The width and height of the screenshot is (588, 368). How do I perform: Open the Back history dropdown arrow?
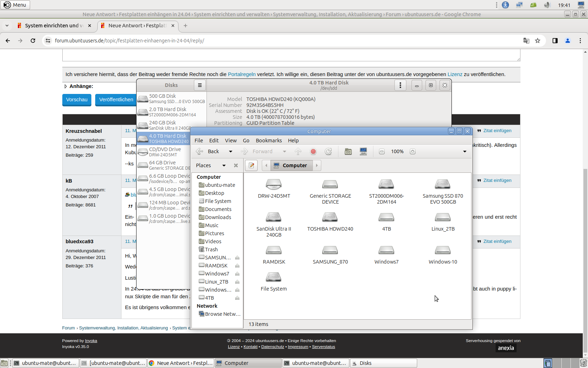coord(230,151)
